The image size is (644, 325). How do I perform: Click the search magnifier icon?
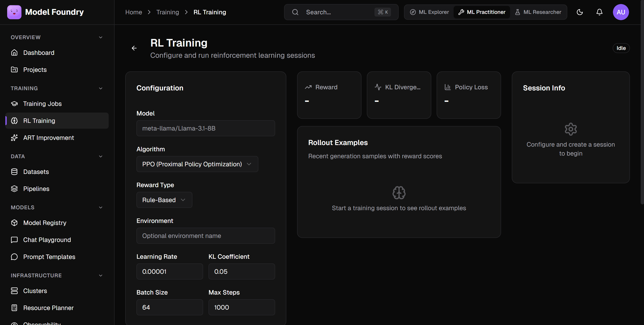[295, 12]
